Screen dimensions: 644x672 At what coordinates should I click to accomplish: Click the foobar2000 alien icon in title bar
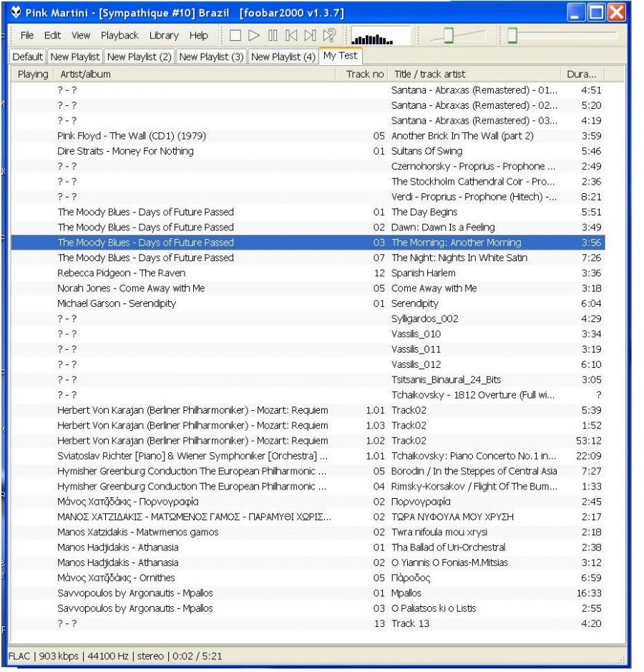(x=16, y=12)
